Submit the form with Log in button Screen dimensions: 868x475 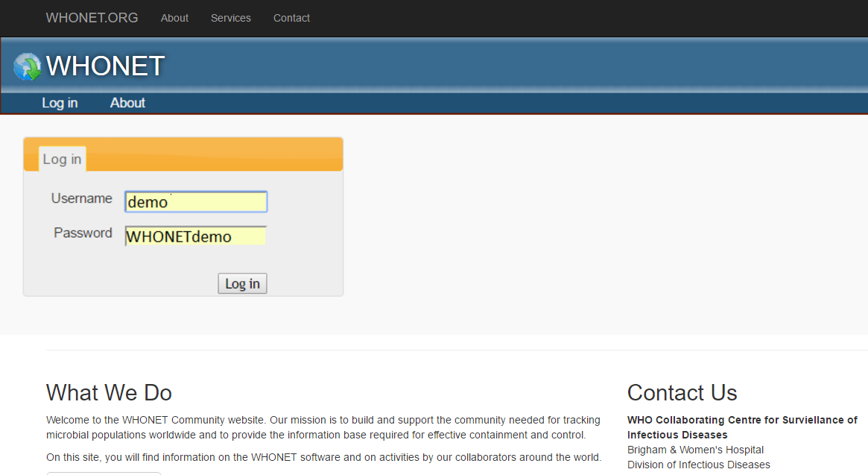click(242, 284)
